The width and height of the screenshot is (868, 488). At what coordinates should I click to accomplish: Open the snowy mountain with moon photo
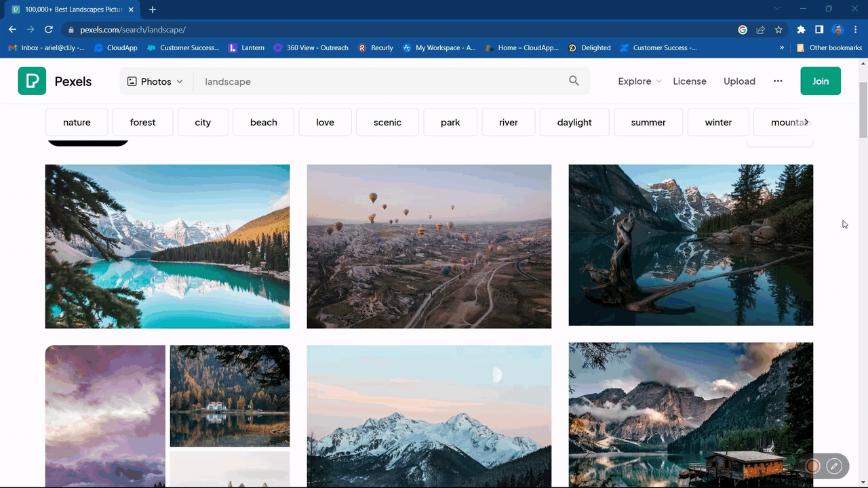(x=429, y=416)
